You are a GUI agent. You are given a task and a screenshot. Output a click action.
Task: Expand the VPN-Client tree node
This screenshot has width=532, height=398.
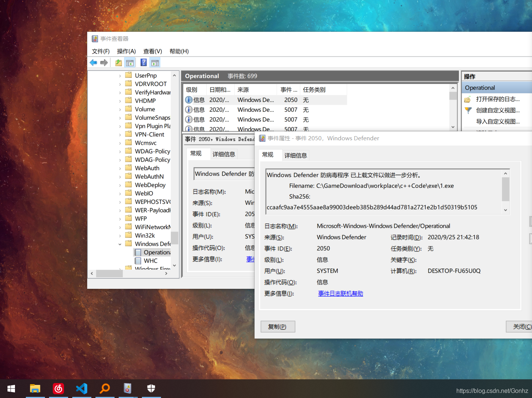click(x=120, y=135)
